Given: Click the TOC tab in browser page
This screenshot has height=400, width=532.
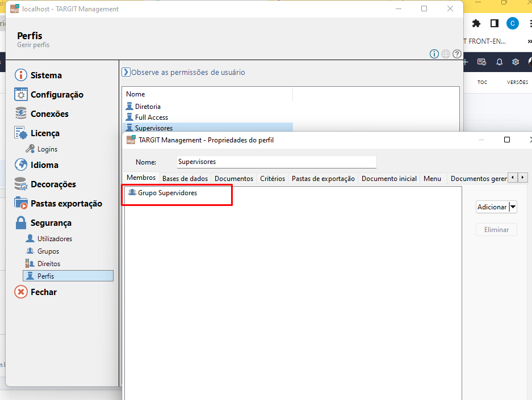Looking at the screenshot, I should click(482, 82).
